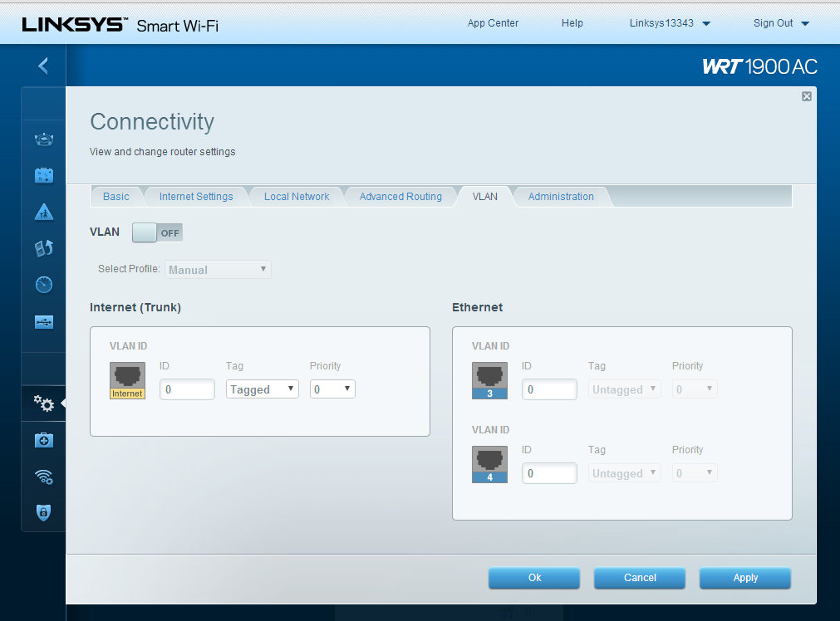Select the Connectivity gears icon
Screen dimensions: 840x621
coord(44,403)
